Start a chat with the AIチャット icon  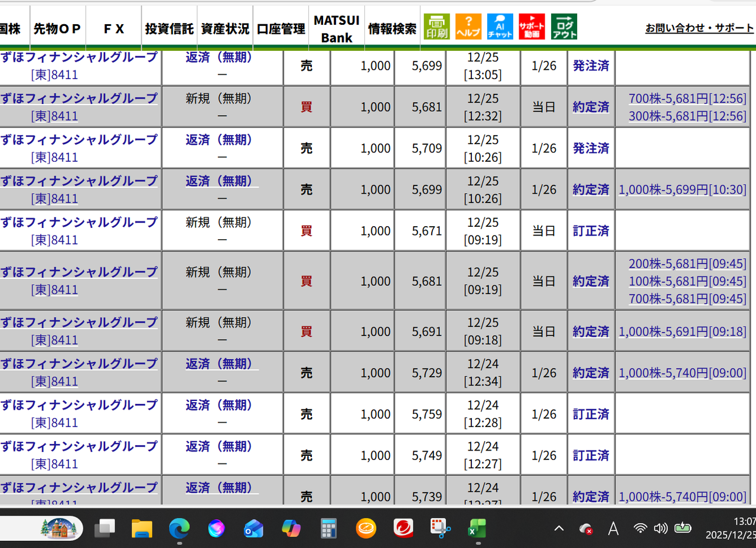(x=500, y=26)
